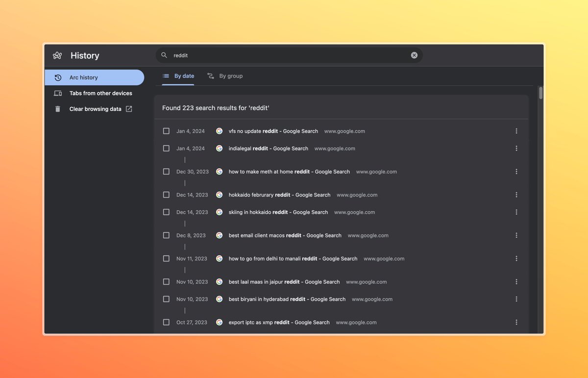Screen dimensions: 588x378
Task: Open the three-dot menu for 'indialegal reddit'
Action: (x=516, y=148)
